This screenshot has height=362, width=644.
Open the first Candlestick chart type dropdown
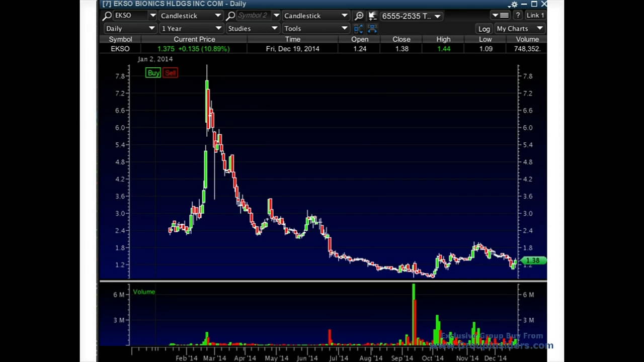[190, 16]
